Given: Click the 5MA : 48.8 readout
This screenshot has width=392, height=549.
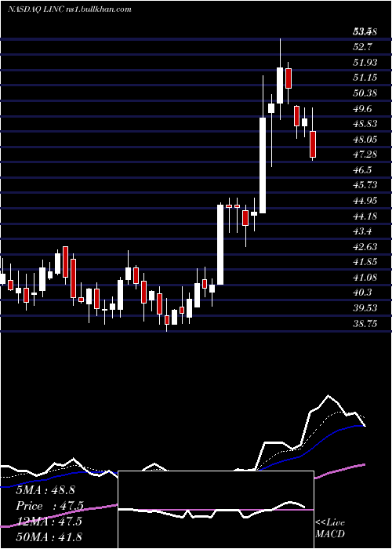Looking at the screenshot, I should [x=45, y=490].
